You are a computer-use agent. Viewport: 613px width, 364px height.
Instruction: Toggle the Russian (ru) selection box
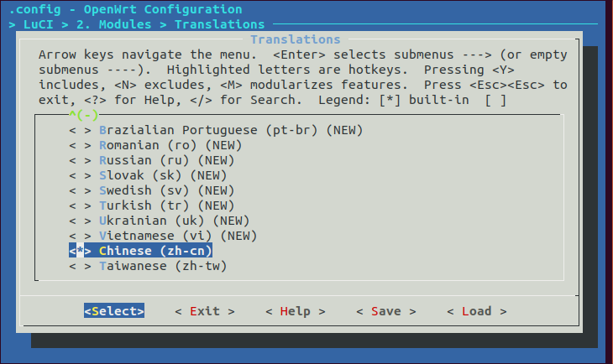click(80, 160)
